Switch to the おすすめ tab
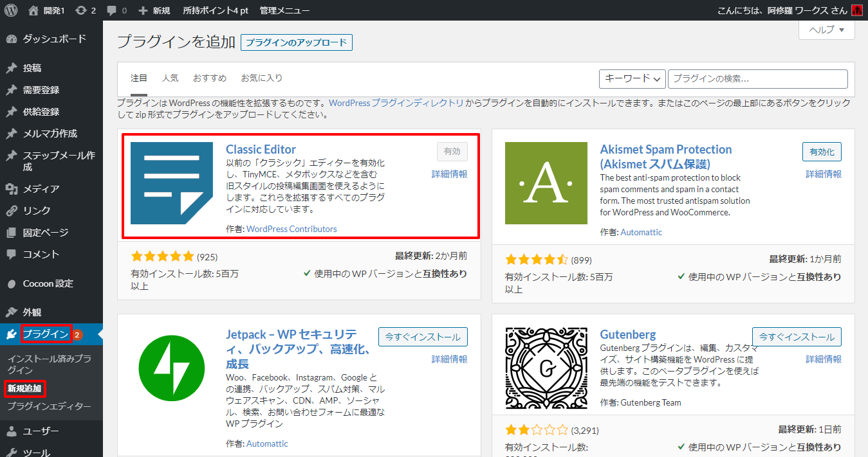This screenshot has height=457, width=868. pos(210,78)
